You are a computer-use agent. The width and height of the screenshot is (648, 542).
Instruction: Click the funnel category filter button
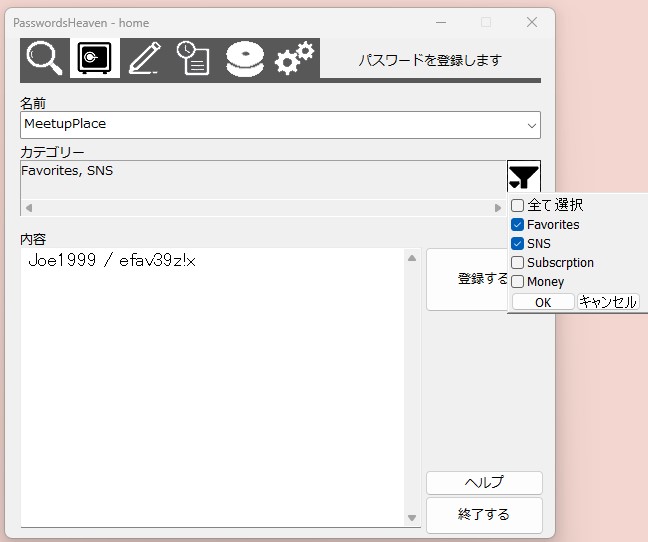pyautogui.click(x=524, y=177)
